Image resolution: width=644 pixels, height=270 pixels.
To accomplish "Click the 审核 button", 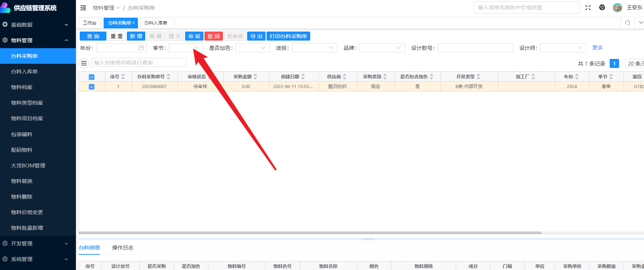I will 194,36.
